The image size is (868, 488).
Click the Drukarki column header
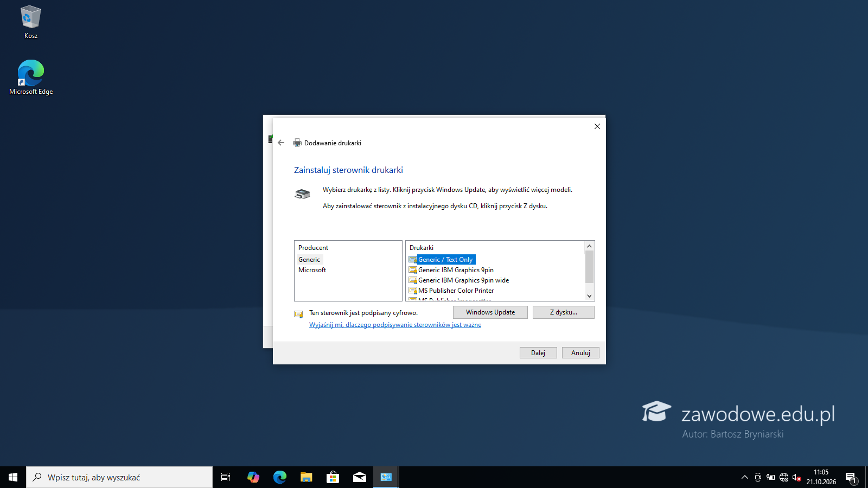tap(421, 248)
